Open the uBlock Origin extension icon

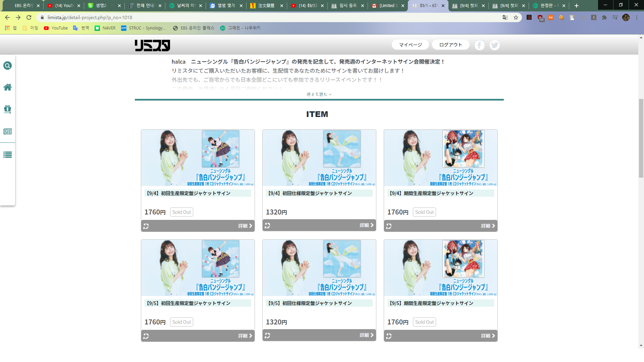point(540,18)
